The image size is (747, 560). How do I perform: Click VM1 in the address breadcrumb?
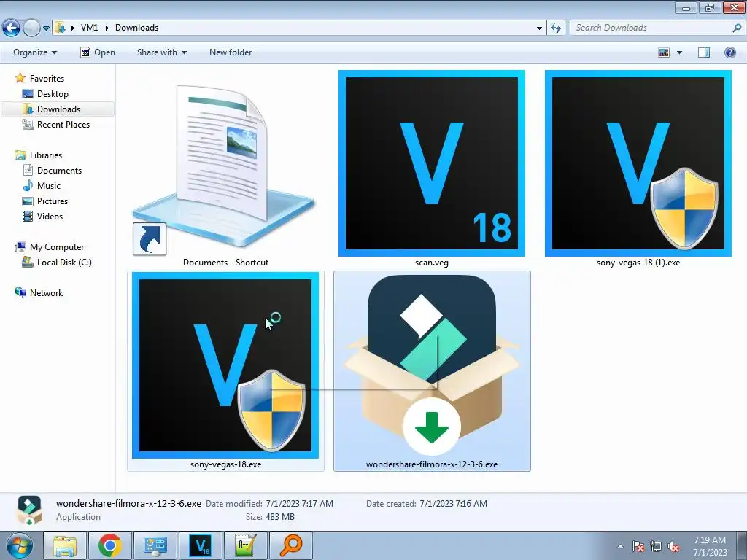pyautogui.click(x=90, y=28)
